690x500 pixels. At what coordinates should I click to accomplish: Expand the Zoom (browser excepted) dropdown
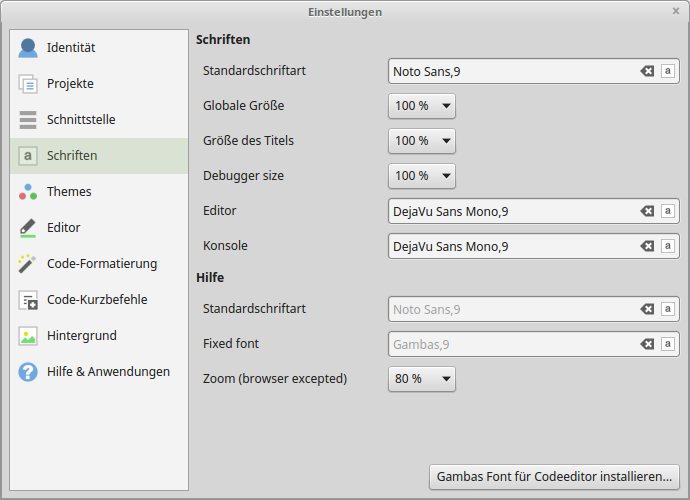421,379
